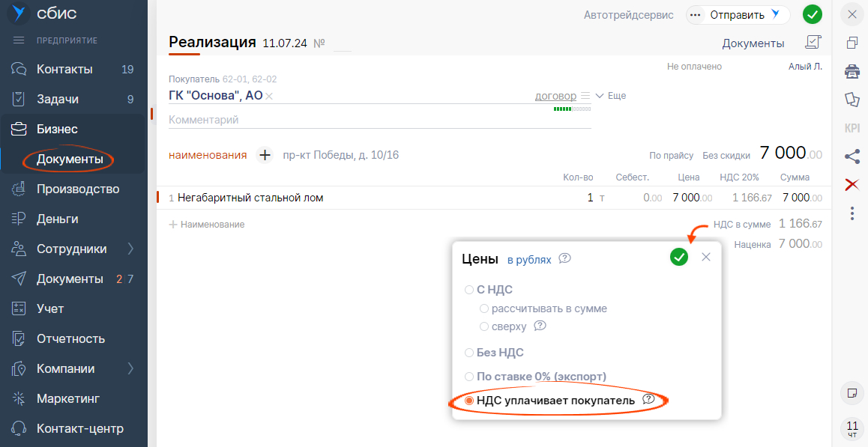Open the KPI panel icon
This screenshot has width=868, height=447.
[852, 128]
